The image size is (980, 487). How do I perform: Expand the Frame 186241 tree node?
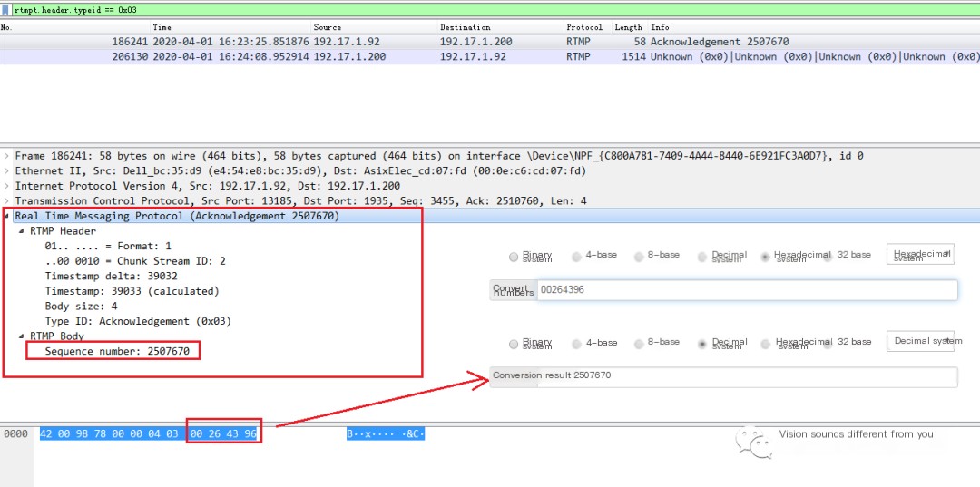[x=7, y=156]
